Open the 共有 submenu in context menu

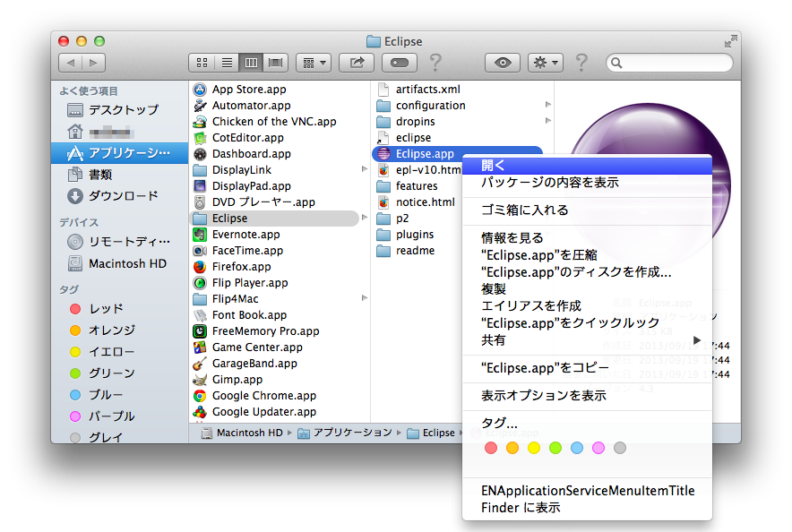tap(588, 340)
